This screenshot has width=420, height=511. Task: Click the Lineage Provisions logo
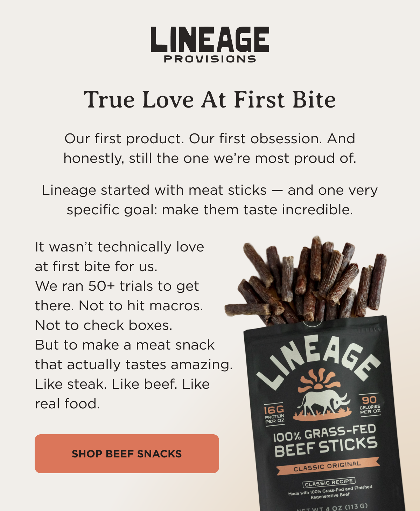pos(210,45)
